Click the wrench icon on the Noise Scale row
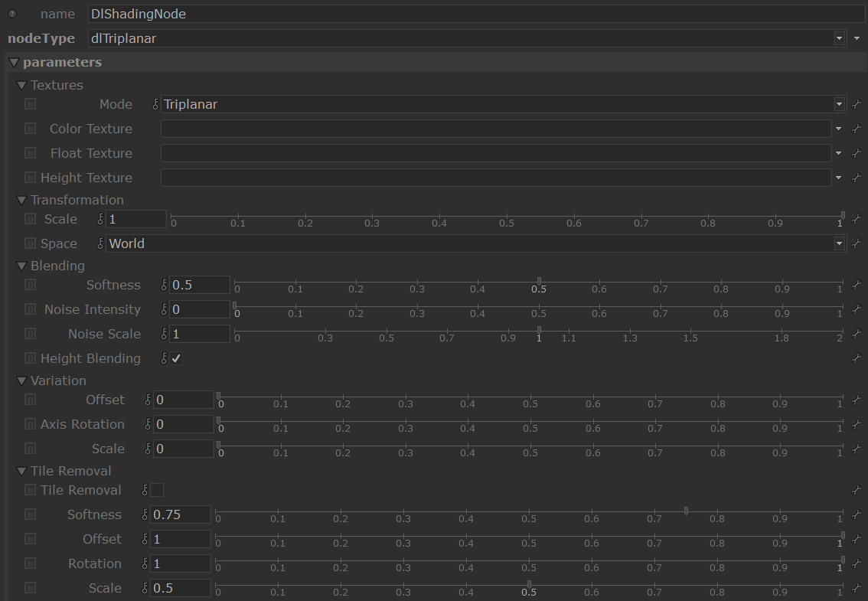868x601 pixels. (857, 334)
